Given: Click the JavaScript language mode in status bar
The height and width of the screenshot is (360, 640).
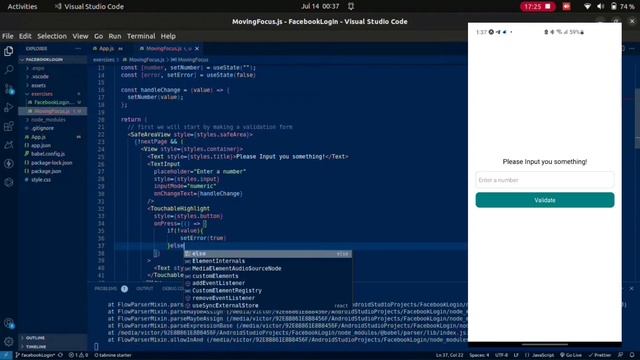Looking at the screenshot, I should (542, 355).
